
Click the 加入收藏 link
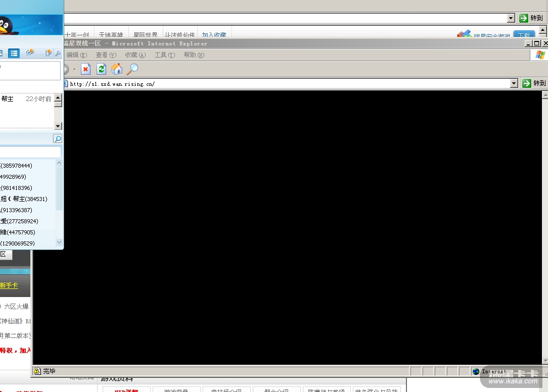pyautogui.click(x=214, y=34)
